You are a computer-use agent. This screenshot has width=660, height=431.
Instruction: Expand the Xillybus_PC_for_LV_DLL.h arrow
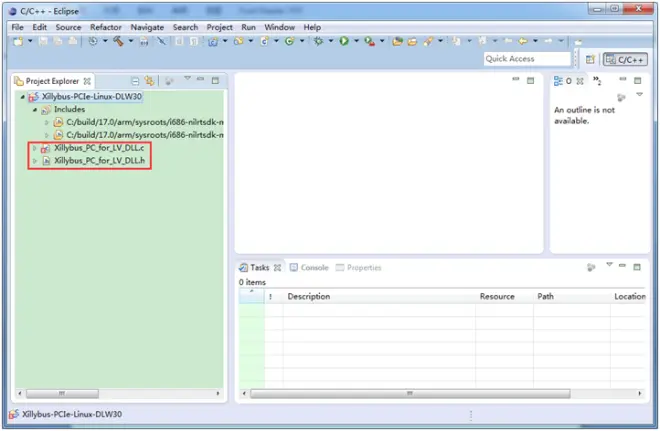(35, 161)
